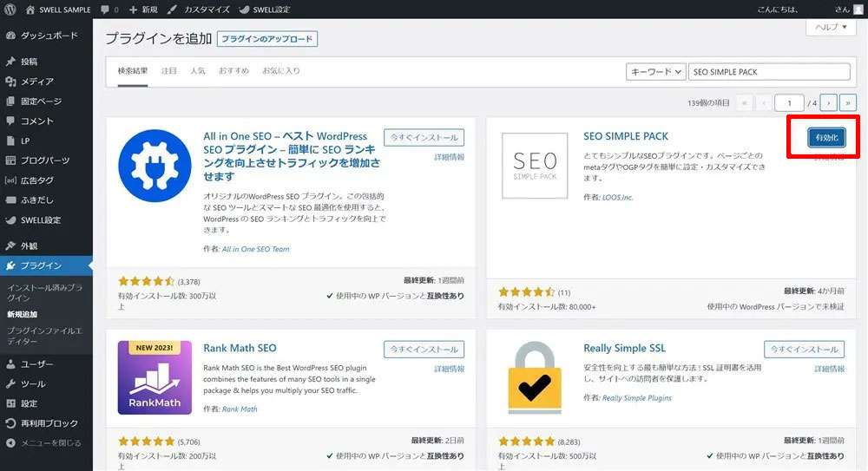Click the Dashboard icon in sidebar

[10, 36]
